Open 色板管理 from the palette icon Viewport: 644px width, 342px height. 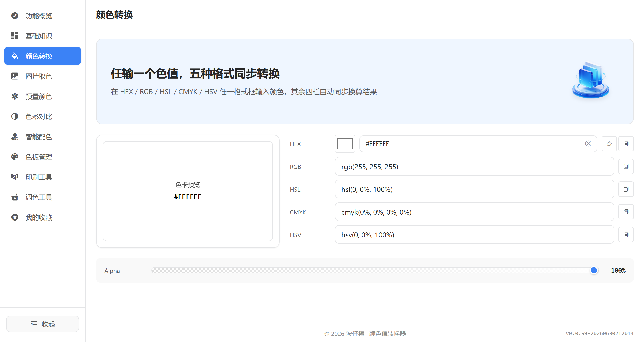pyautogui.click(x=15, y=157)
